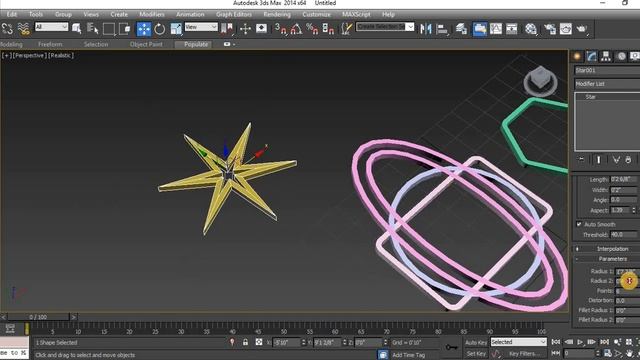The height and width of the screenshot is (360, 640).
Task: Open the Hierarchy command panel tab
Action: [x=606, y=56]
